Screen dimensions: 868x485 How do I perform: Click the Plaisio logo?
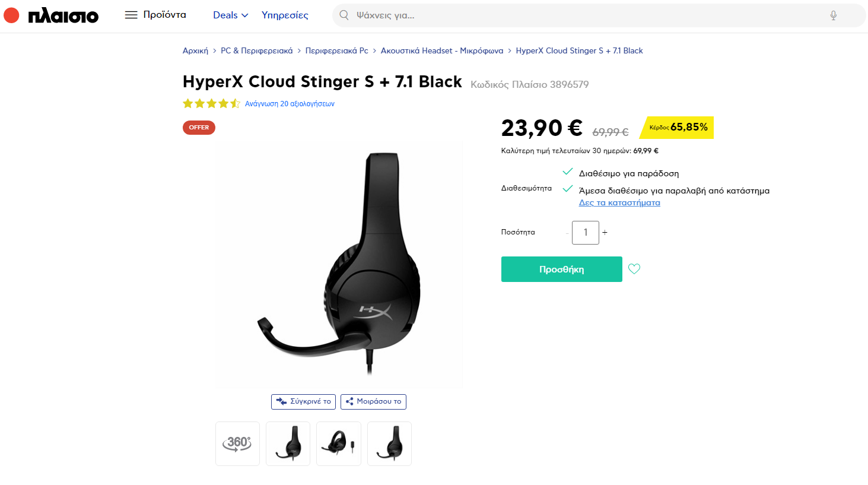click(51, 15)
